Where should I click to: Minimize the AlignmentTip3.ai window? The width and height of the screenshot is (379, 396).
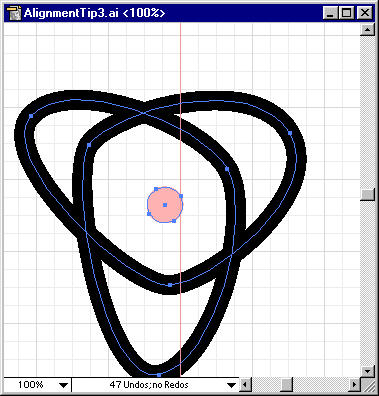(330, 13)
